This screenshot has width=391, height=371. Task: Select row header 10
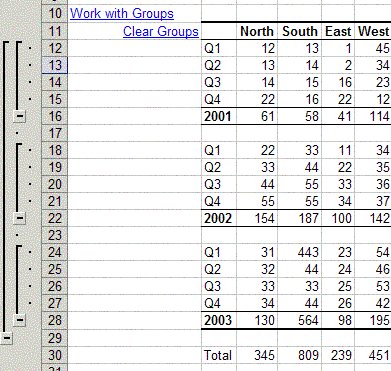pos(55,14)
